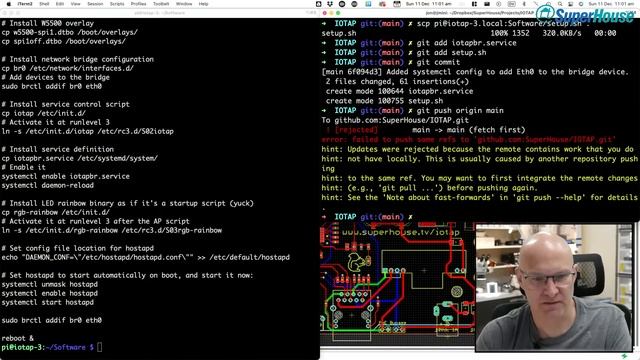Click the red '[rejected]' text
Viewport: 640px width, 360px height.
(356, 130)
